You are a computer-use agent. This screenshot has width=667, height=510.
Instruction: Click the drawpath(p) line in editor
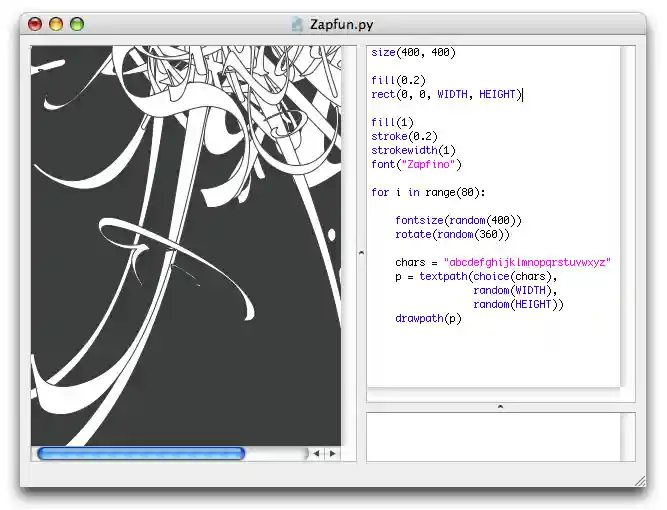click(428, 318)
